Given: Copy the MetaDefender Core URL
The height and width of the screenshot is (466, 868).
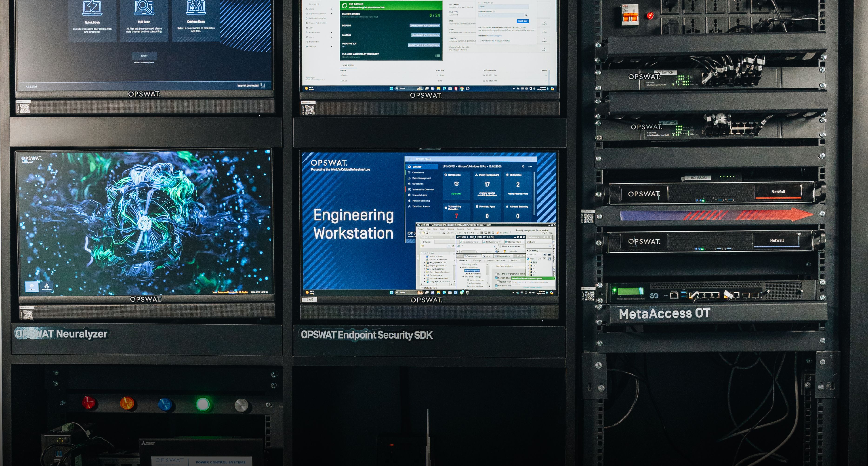Looking at the screenshot, I should [x=544, y=49].
